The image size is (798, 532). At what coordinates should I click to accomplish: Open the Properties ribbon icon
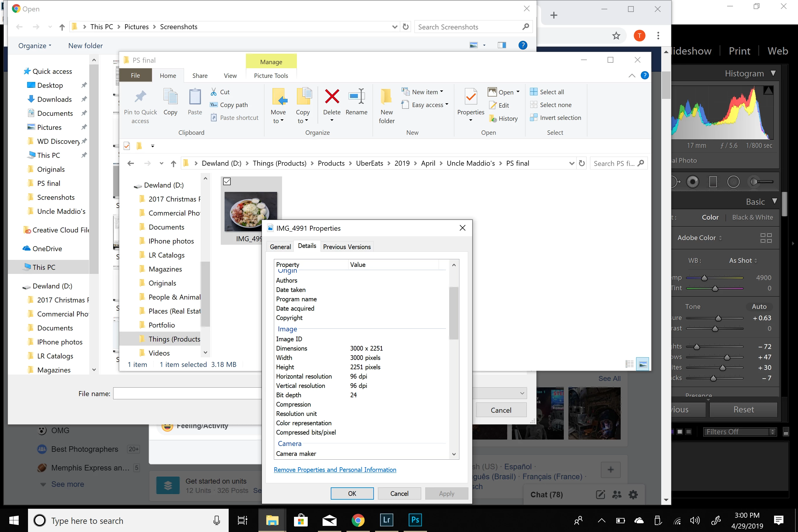pos(470,97)
